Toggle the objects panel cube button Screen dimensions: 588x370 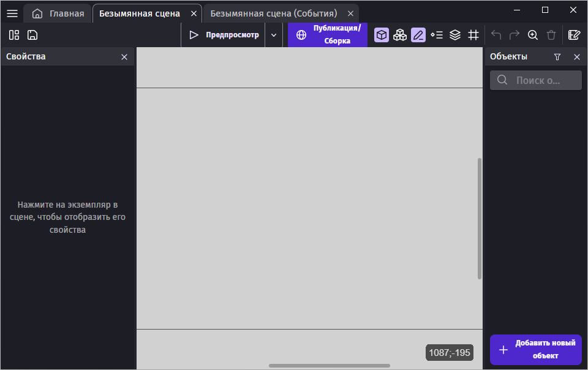point(382,35)
